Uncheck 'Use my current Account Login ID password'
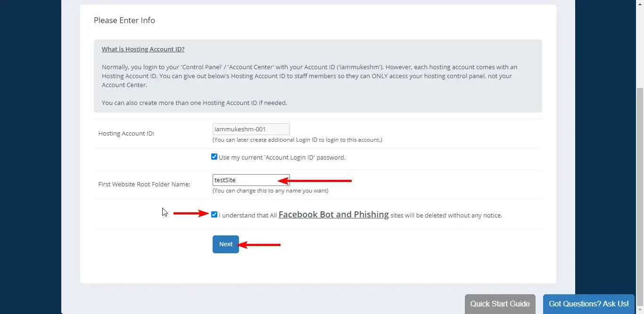The image size is (644, 314). pos(215,156)
